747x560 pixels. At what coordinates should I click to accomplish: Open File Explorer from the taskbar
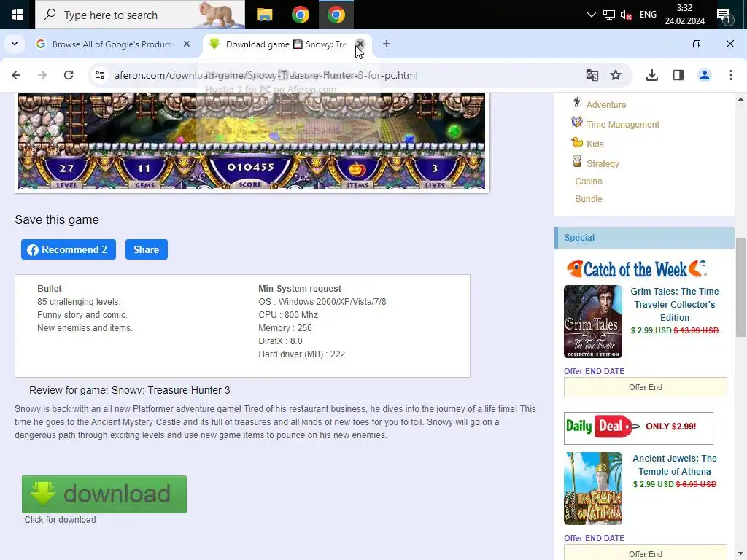point(264,15)
